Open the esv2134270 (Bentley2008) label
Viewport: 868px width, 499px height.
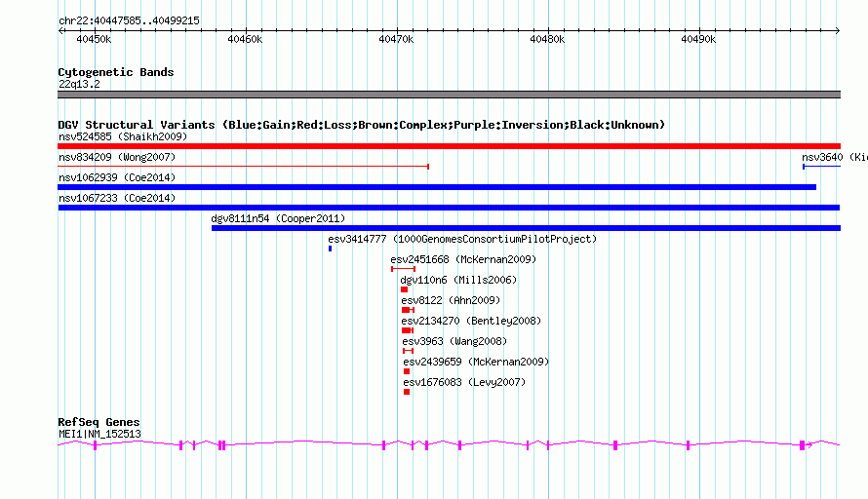pos(471,321)
